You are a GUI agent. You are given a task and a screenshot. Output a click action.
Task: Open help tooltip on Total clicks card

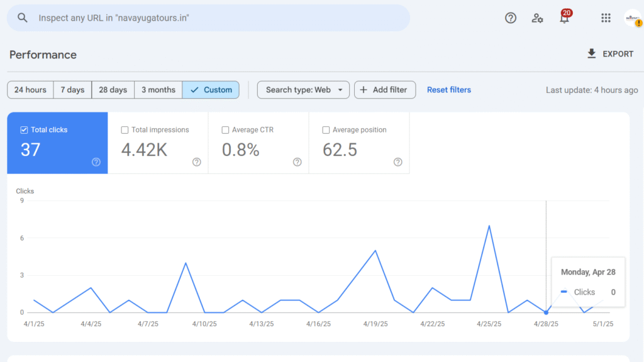pyautogui.click(x=96, y=162)
